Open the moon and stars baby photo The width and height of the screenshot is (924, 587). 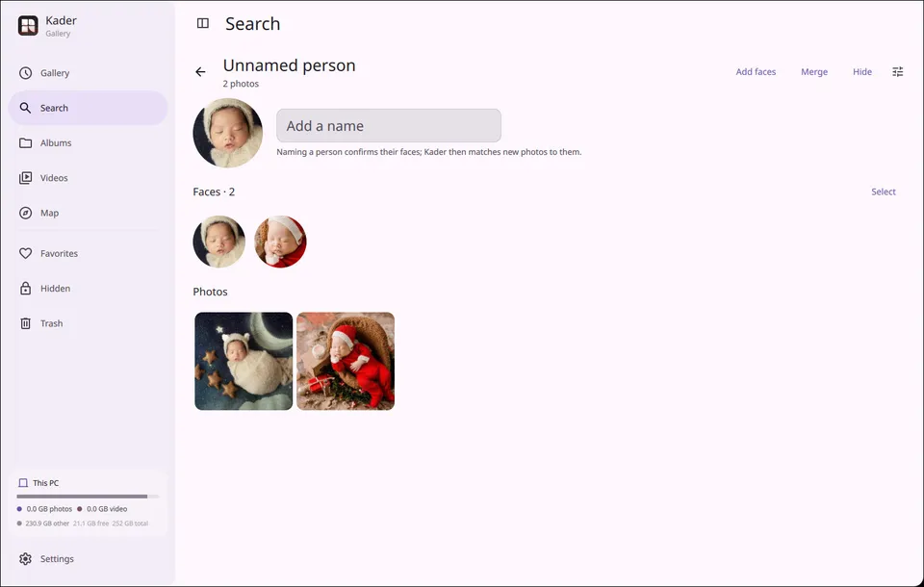[244, 361]
